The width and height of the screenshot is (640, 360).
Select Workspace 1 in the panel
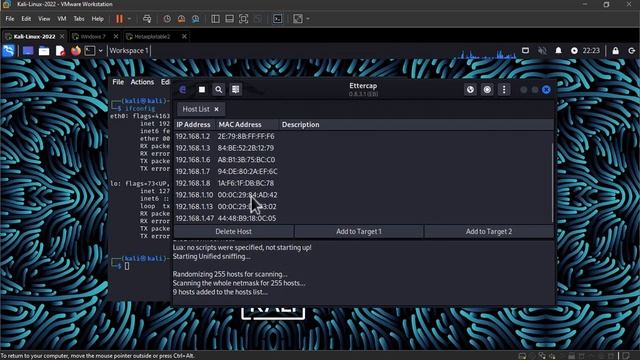[x=129, y=51]
